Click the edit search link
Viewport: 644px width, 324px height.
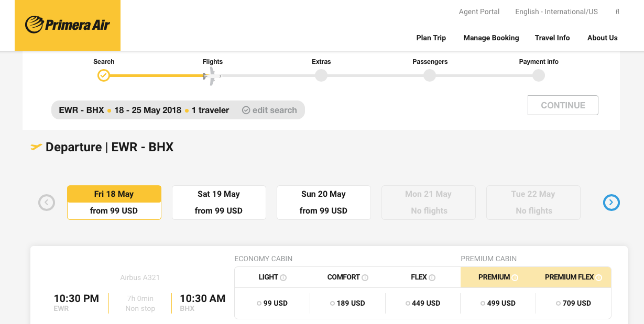269,110
